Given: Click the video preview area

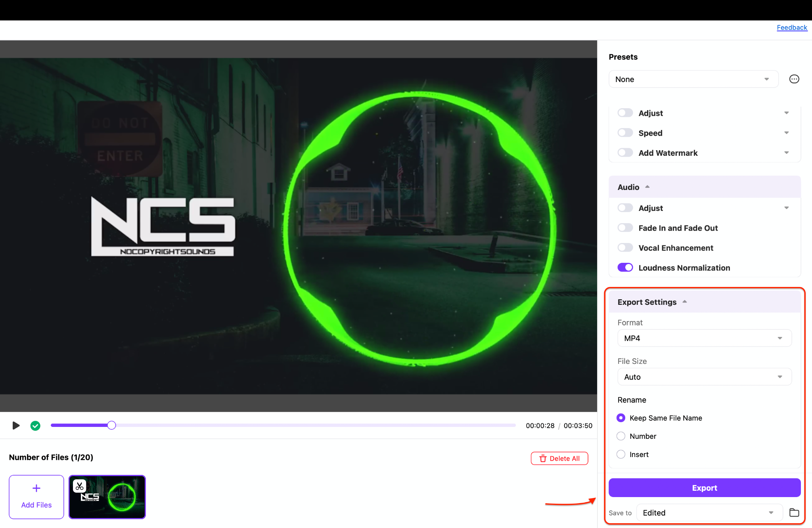Looking at the screenshot, I should click(x=299, y=226).
